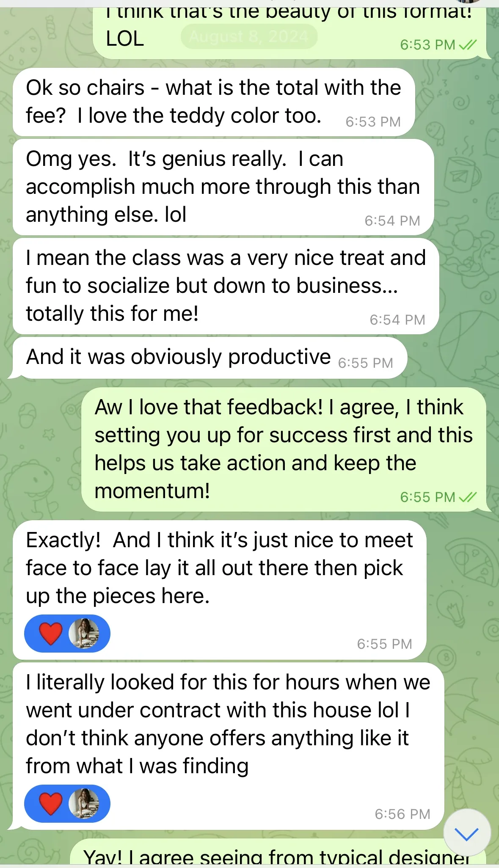This screenshot has height=868, width=499.
Task: Tap 6:55 PM timestamp on 'obviously productive' message
Action: 366,363
